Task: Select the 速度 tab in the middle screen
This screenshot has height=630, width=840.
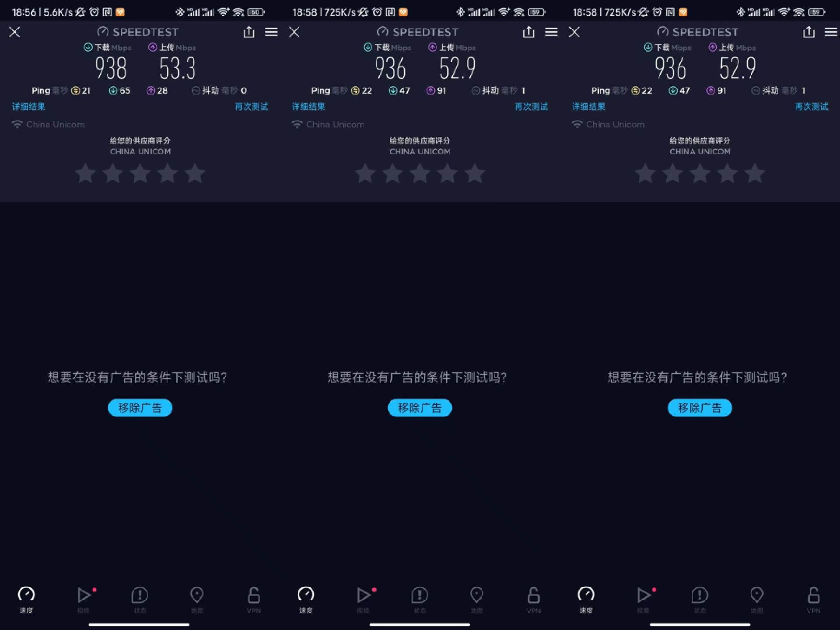Action: coord(306,600)
